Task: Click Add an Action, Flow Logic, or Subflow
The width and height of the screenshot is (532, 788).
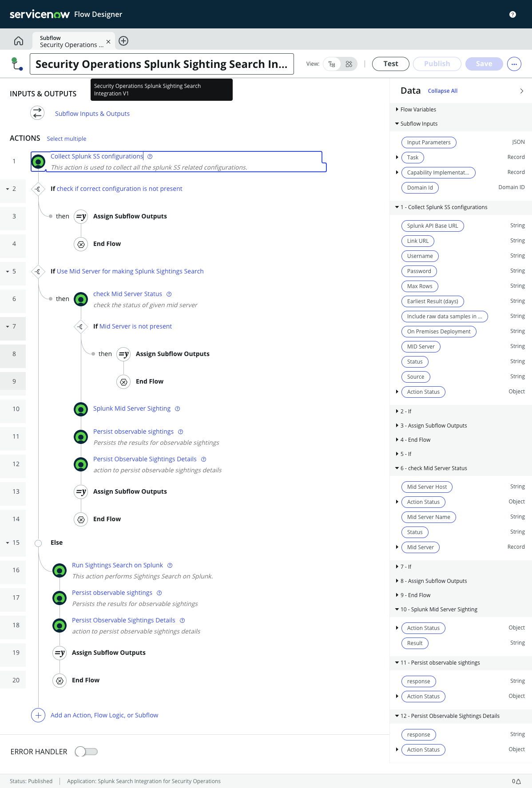Action: pyautogui.click(x=104, y=715)
